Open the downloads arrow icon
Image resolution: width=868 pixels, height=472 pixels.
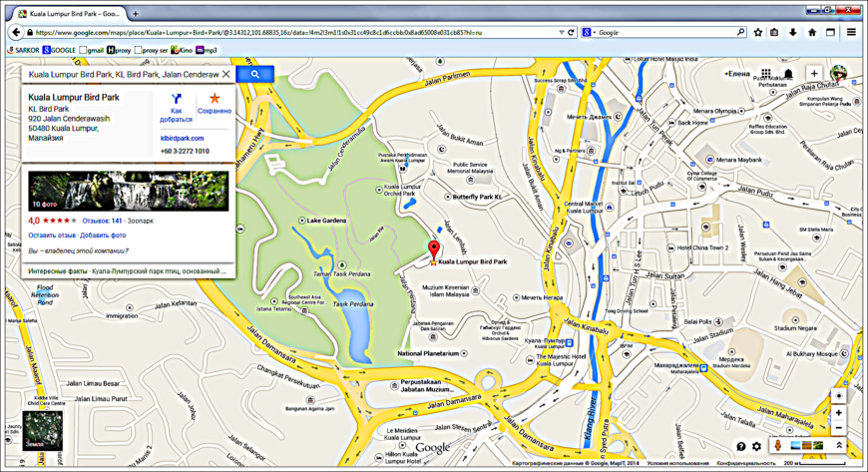pos(793,33)
